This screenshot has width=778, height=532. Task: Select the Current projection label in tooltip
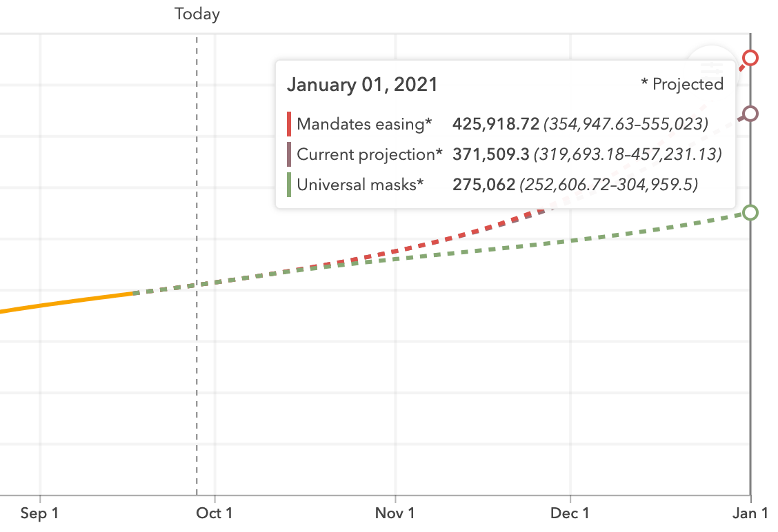click(370, 154)
